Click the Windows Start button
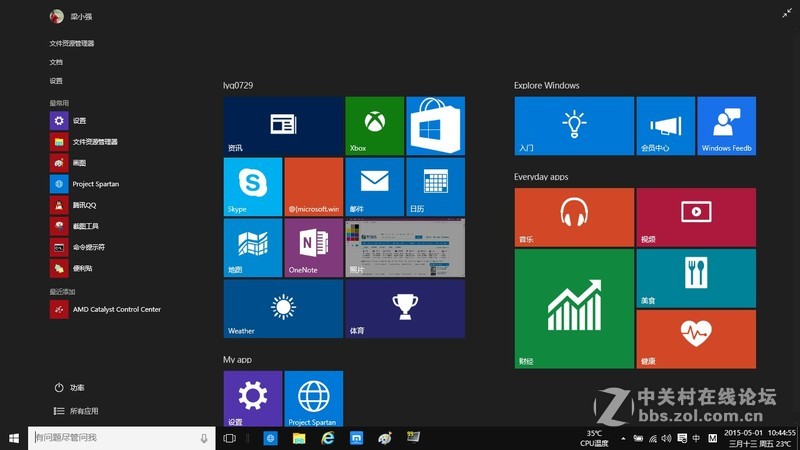 [x=14, y=438]
